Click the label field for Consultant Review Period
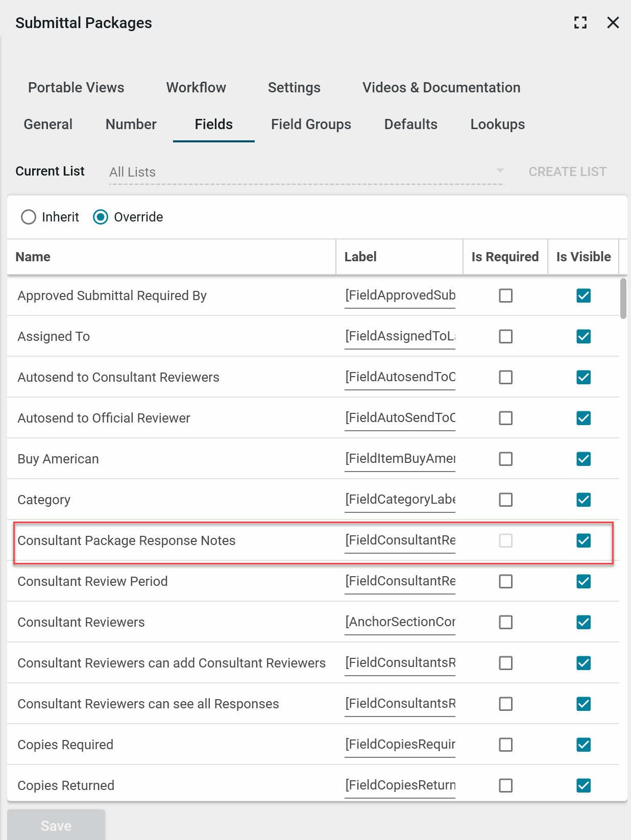This screenshot has height=840, width=631. tap(400, 581)
